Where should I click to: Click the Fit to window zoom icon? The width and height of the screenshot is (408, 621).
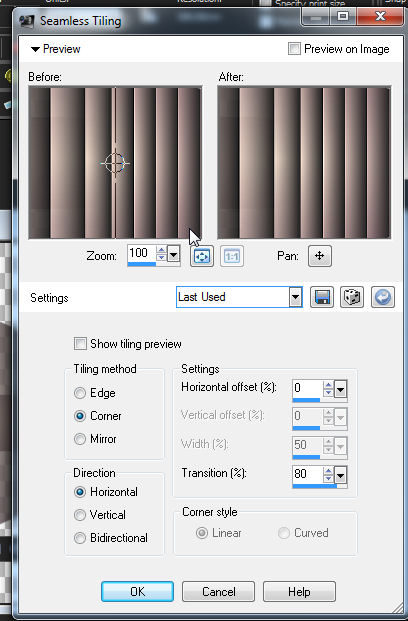[x=202, y=256]
